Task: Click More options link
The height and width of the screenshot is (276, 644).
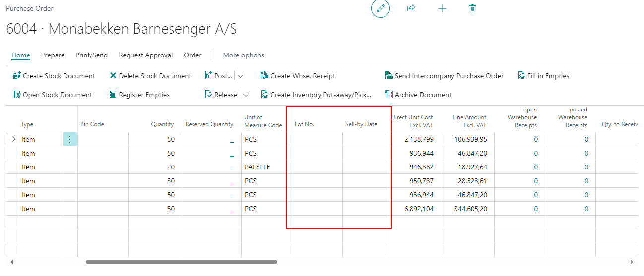Action: click(244, 55)
